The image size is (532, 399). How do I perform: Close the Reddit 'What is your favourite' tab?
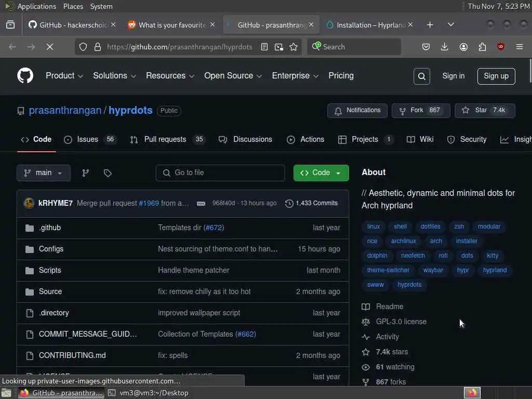click(212, 25)
